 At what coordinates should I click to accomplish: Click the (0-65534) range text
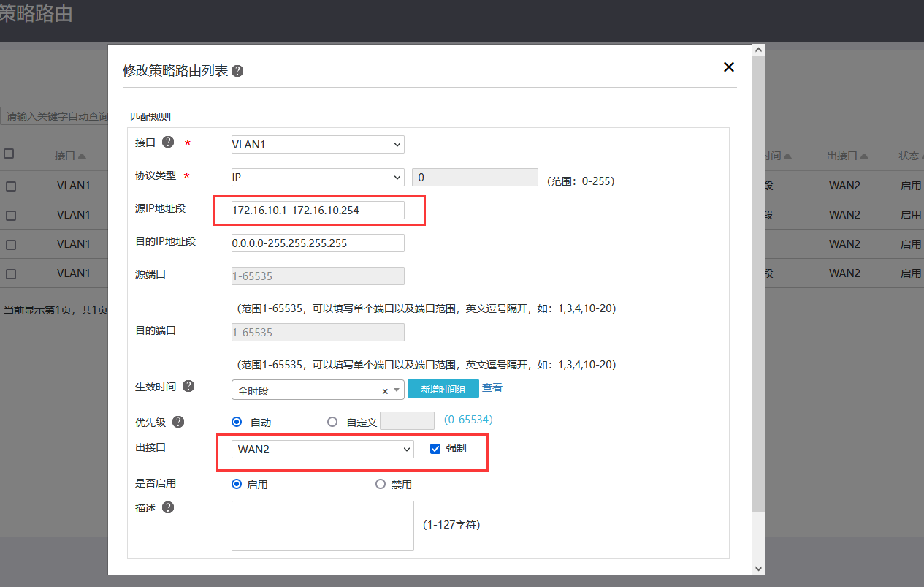coord(468,420)
